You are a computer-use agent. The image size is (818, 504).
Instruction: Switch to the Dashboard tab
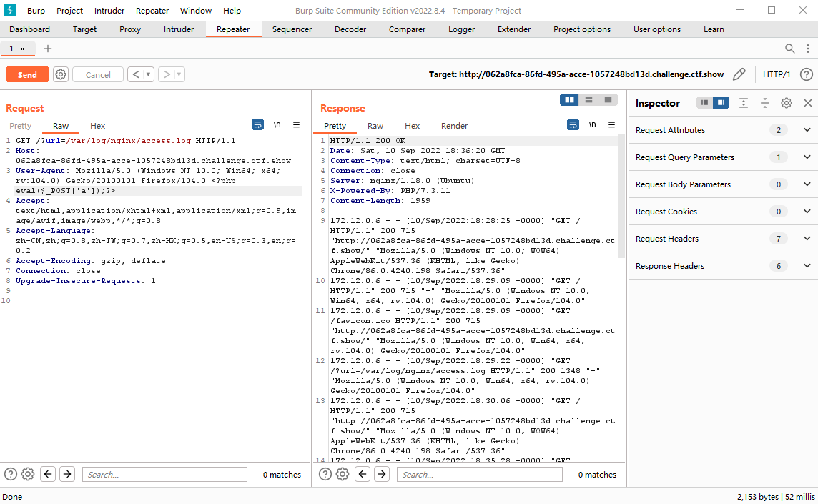(30, 30)
